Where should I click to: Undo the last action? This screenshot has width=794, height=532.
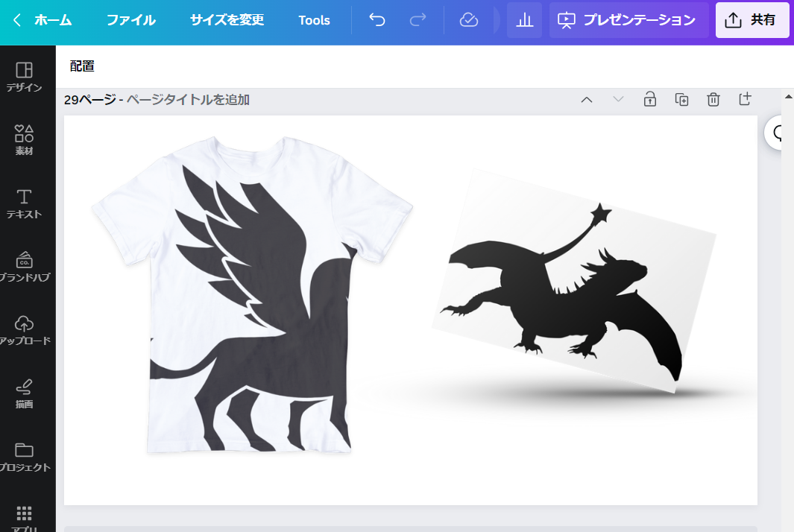tap(376, 20)
